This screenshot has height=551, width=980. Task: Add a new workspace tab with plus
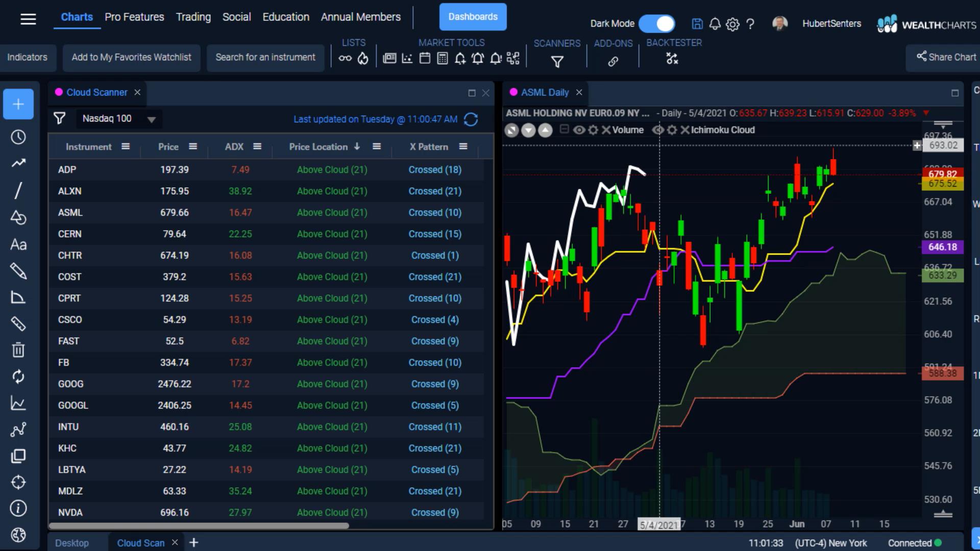pos(194,542)
